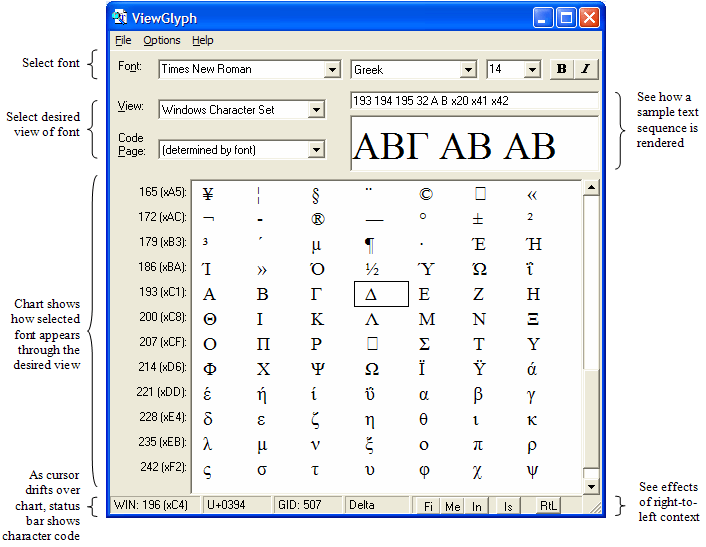Viewport: 706px width, 547px height.
Task: Open the Help menu
Action: point(203,40)
